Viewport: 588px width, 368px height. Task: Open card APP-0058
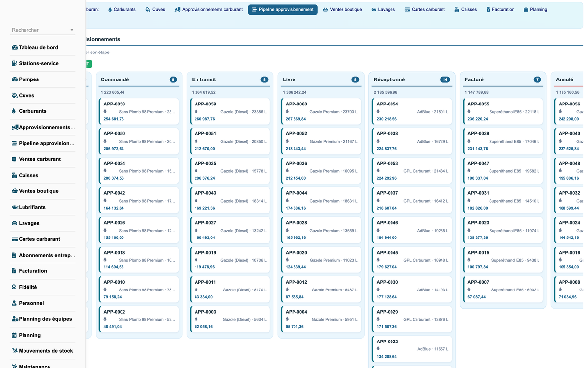(x=139, y=111)
